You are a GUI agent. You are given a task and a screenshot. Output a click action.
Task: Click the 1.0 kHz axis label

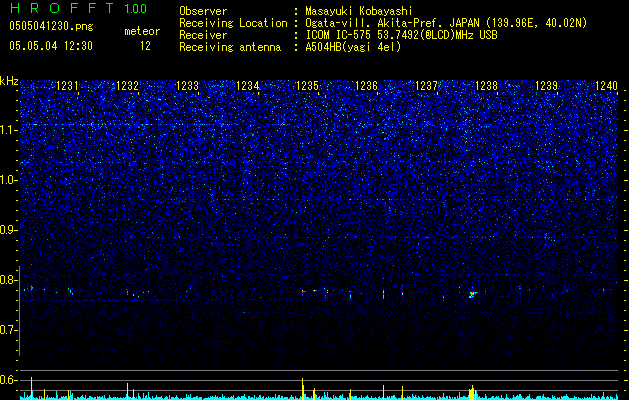[9, 180]
